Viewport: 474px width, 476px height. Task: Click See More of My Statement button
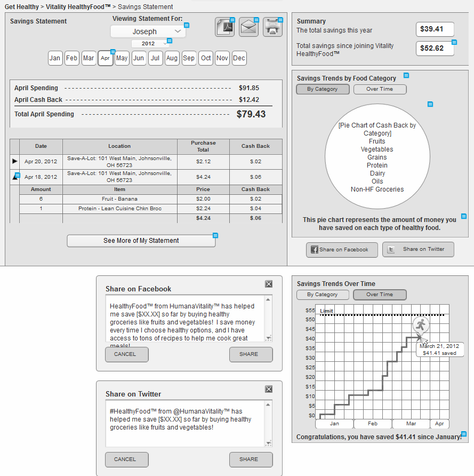(x=141, y=241)
